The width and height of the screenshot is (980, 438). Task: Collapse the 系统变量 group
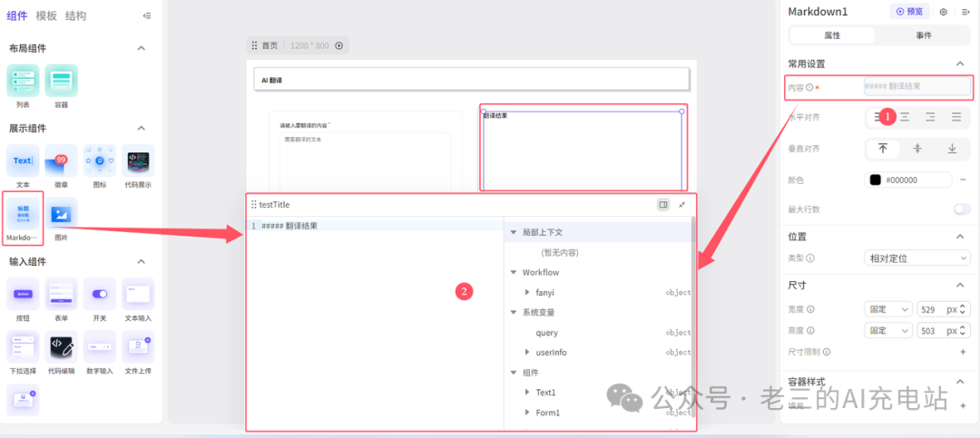point(513,313)
